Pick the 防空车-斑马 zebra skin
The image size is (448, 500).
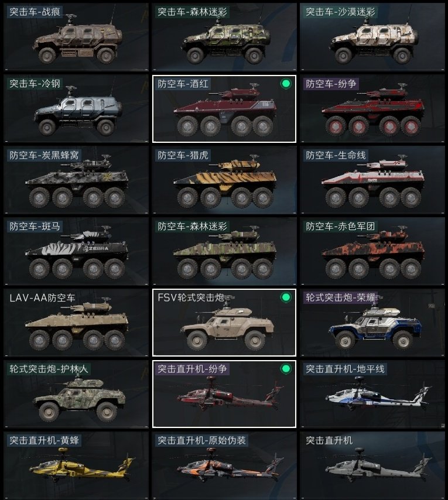click(x=76, y=251)
